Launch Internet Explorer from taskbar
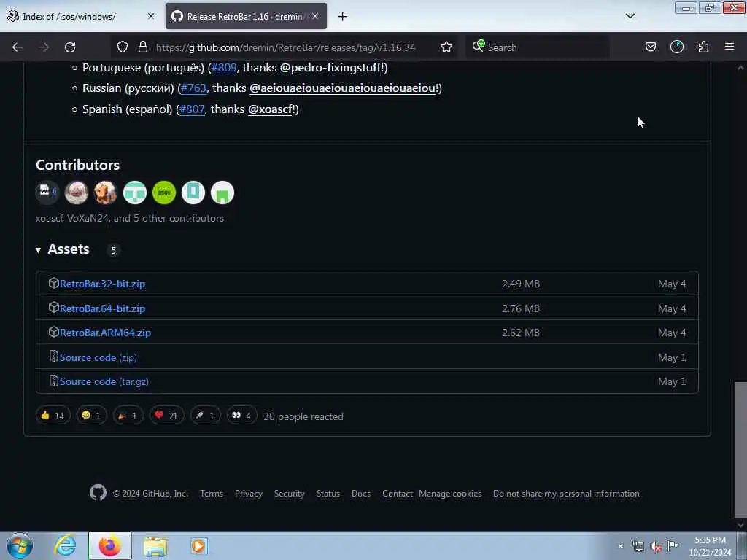The image size is (747, 560). click(x=65, y=545)
